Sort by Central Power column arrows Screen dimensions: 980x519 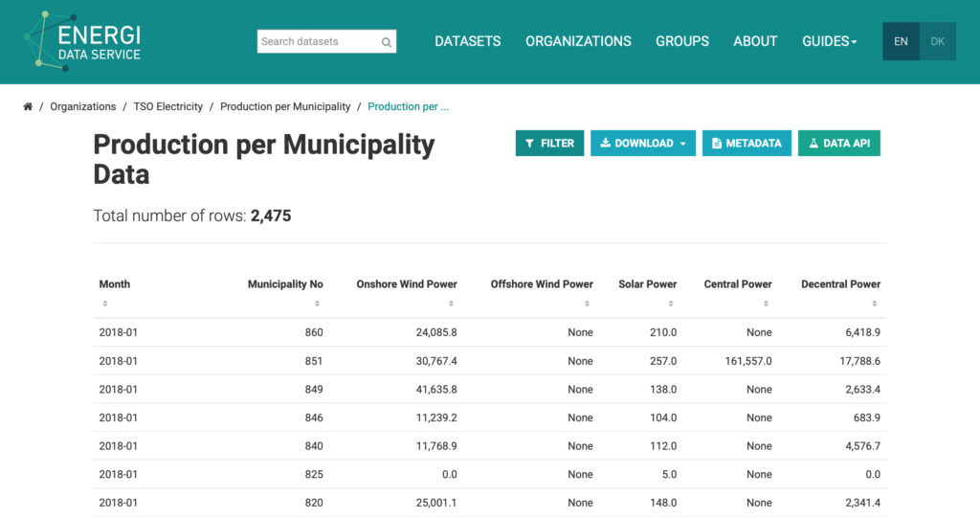[767, 304]
